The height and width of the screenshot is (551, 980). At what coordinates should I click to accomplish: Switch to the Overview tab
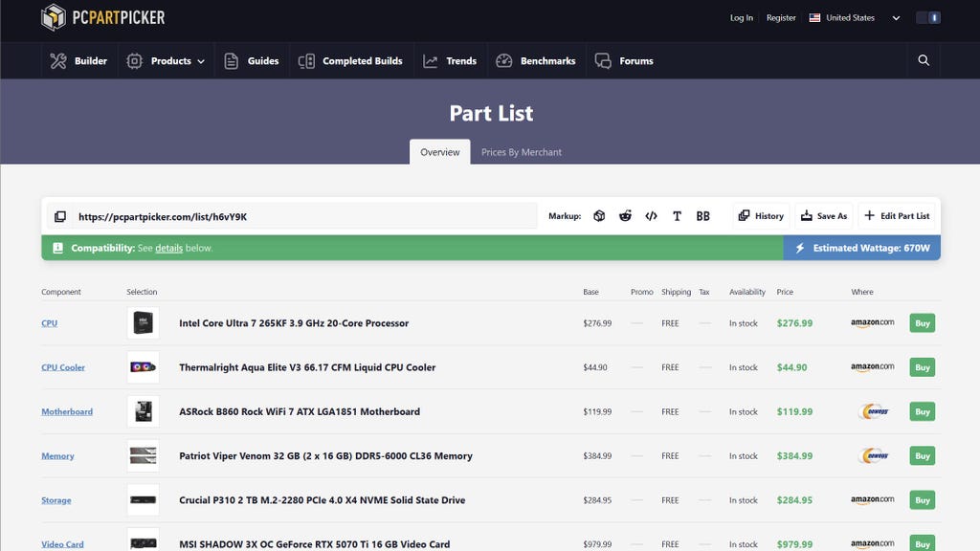[440, 152]
